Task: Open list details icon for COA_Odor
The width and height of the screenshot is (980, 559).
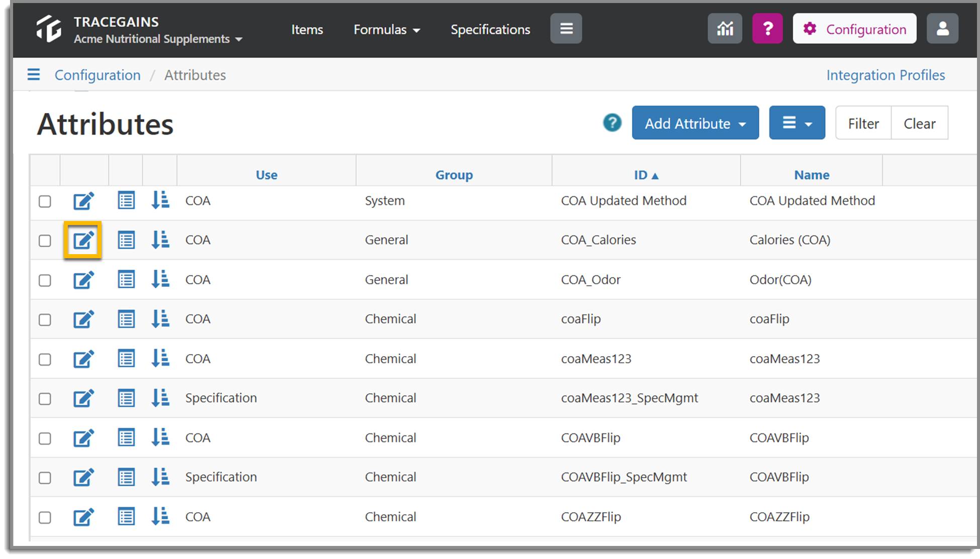Action: 126,280
